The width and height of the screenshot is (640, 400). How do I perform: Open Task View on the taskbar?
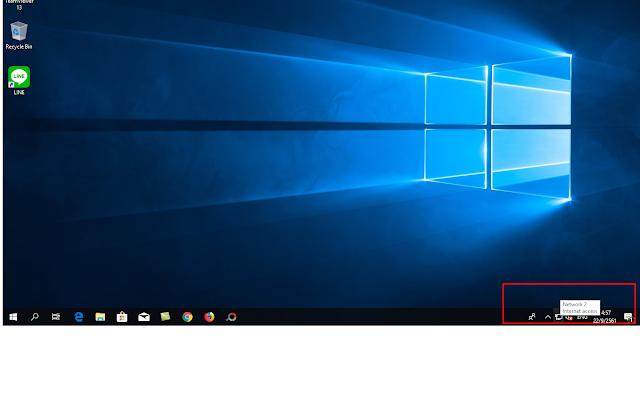tap(56, 317)
